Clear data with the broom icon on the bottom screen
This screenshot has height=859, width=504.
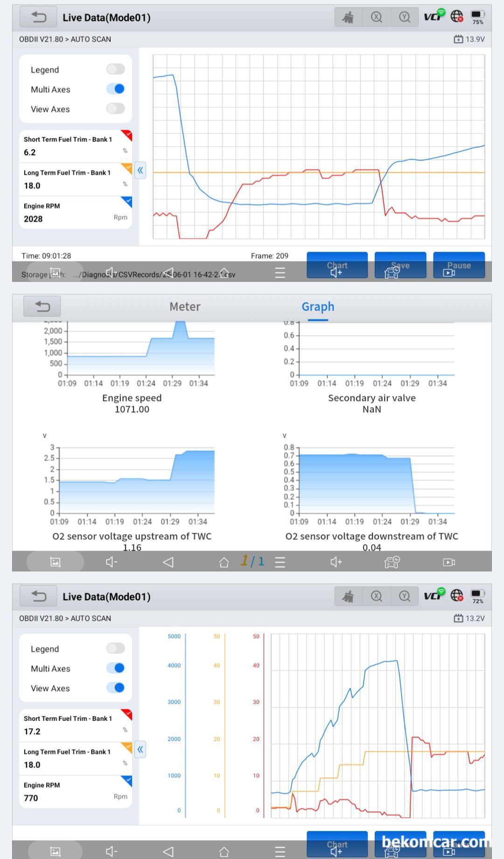(348, 596)
